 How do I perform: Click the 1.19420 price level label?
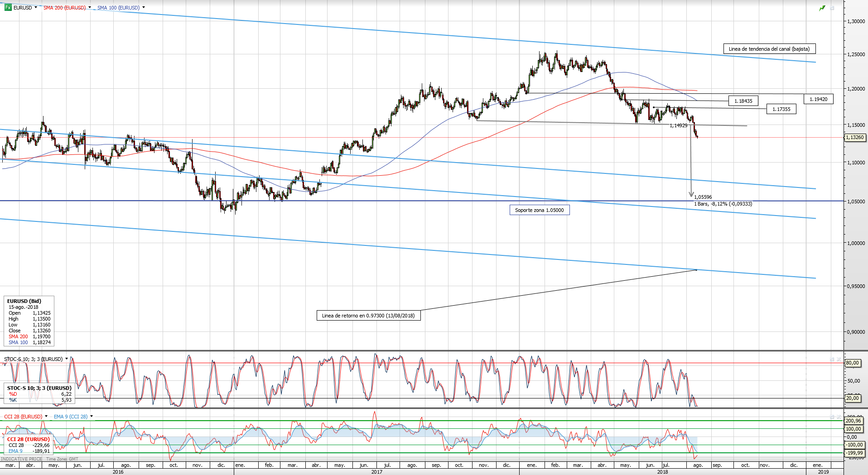point(819,99)
